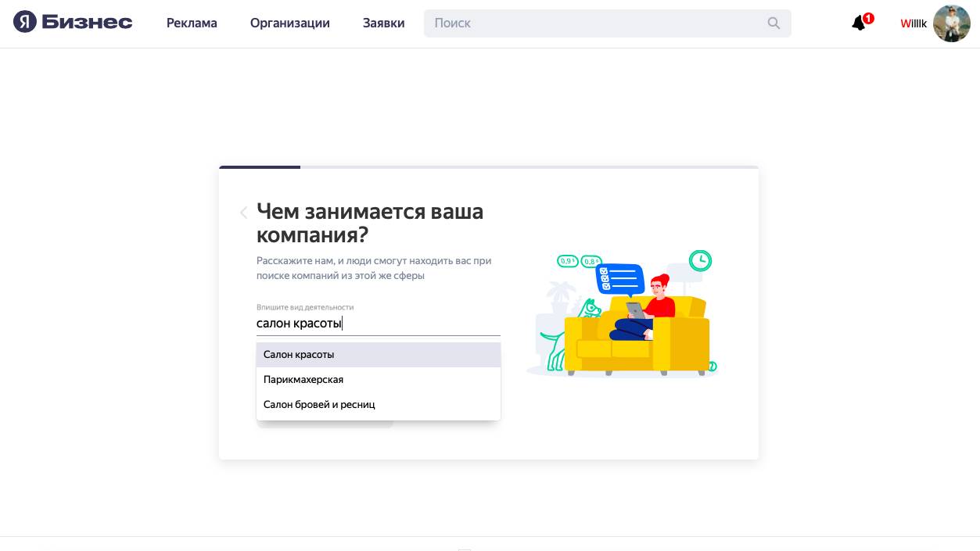Open the Организации menu item

290,23
